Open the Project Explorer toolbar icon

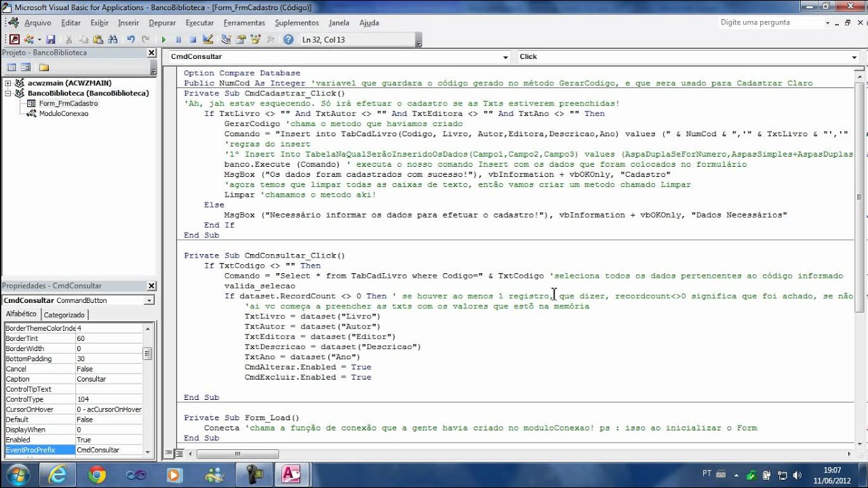(x=226, y=39)
